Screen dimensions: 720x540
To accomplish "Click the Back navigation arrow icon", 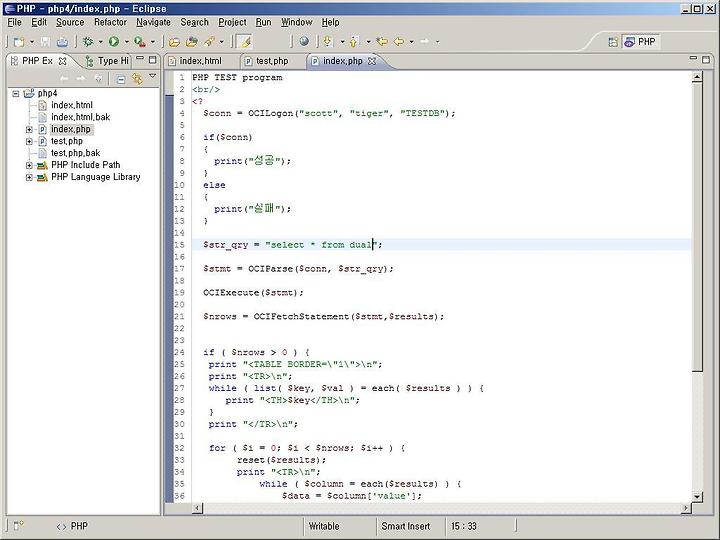I will [399, 42].
